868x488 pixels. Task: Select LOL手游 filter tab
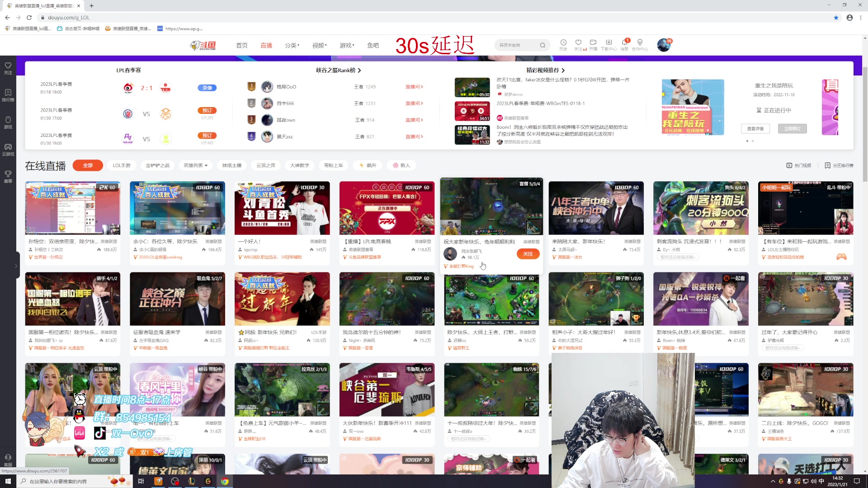click(122, 165)
